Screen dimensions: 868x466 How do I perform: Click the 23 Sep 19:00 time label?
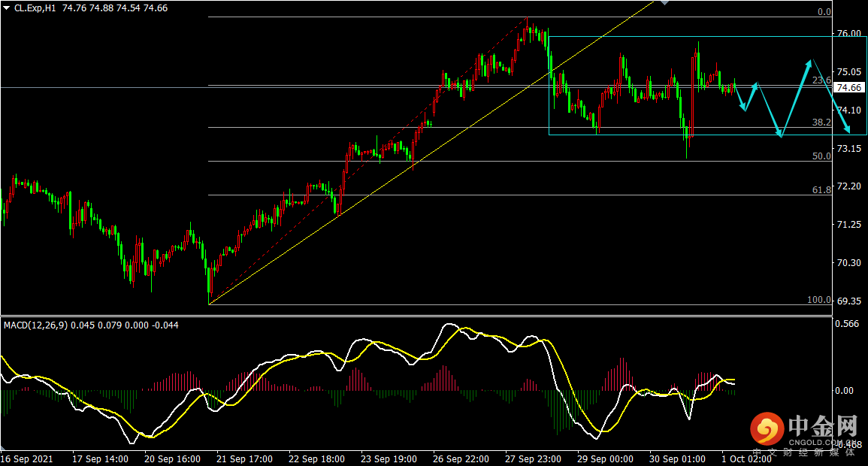(x=389, y=459)
